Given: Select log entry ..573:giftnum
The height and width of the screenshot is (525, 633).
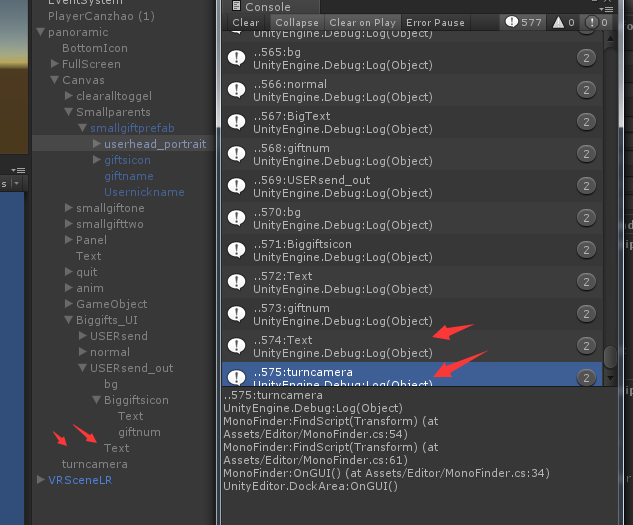Looking at the screenshot, I should pos(412,314).
